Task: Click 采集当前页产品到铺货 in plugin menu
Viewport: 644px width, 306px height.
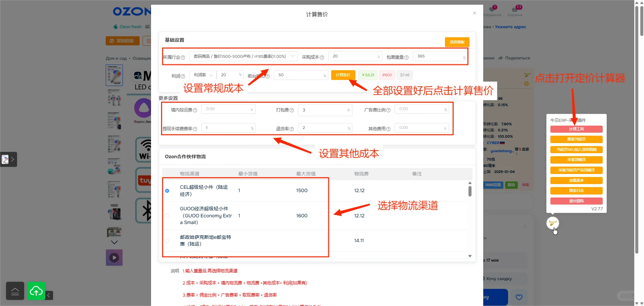Action: coord(576,170)
